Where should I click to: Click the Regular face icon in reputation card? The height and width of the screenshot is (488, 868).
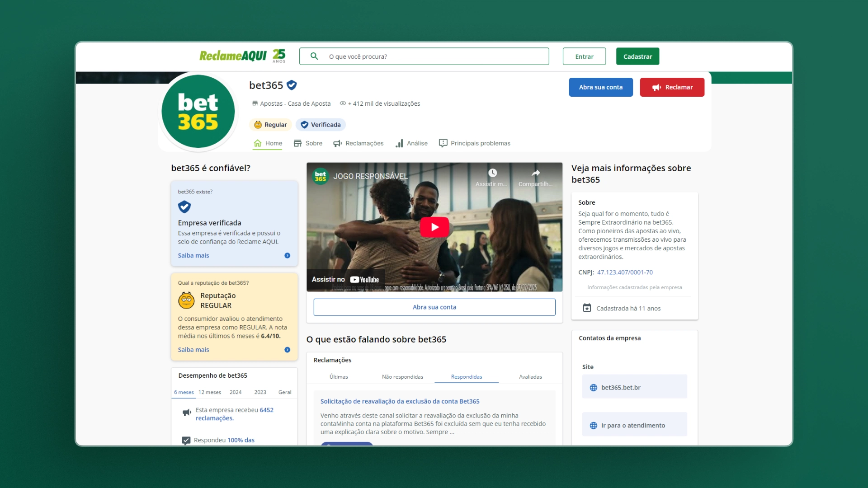point(186,300)
